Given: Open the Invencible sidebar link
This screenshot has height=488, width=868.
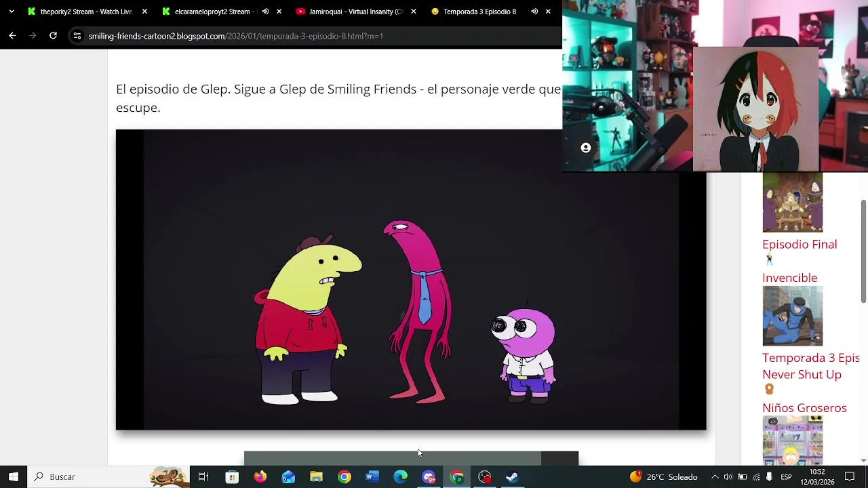Looking at the screenshot, I should coord(790,278).
